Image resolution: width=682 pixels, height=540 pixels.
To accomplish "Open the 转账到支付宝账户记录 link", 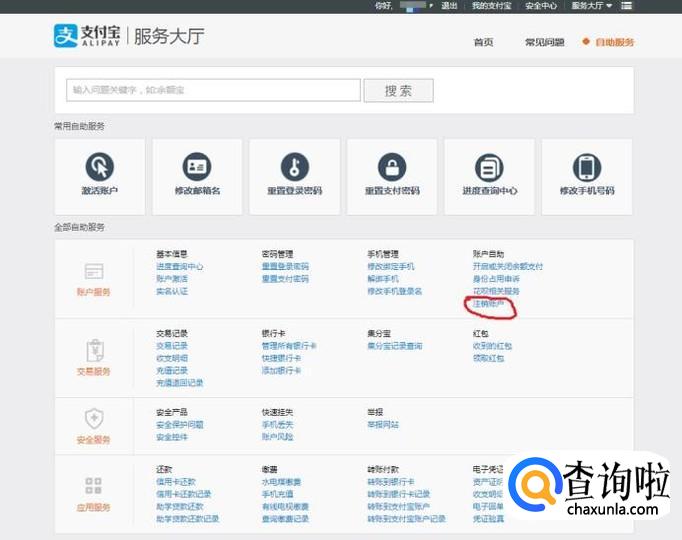I will [406, 519].
